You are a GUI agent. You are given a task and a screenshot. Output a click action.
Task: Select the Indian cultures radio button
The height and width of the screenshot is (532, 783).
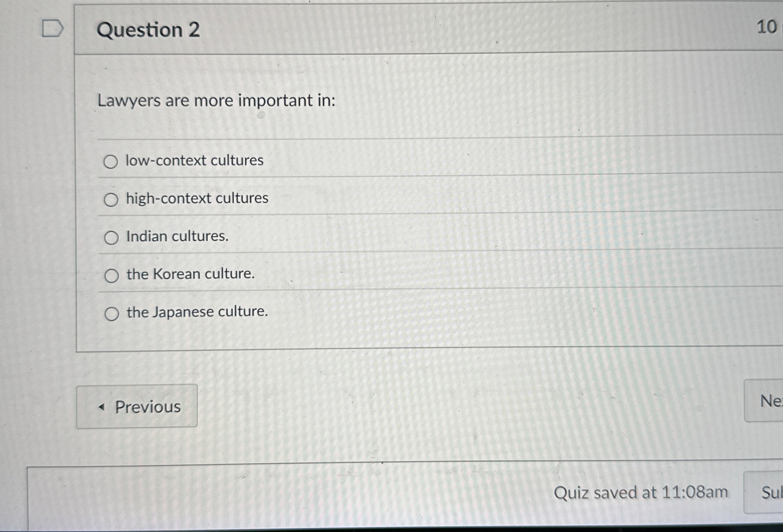click(111, 238)
